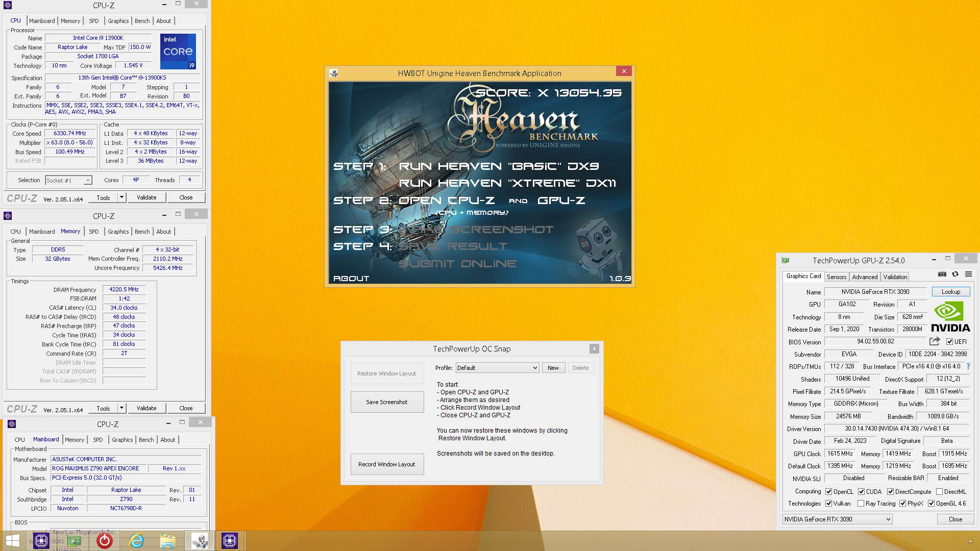This screenshot has width=980, height=551.
Task: Click the title bar icon of the Mainboard CPU-Z window
Action: click(x=12, y=424)
